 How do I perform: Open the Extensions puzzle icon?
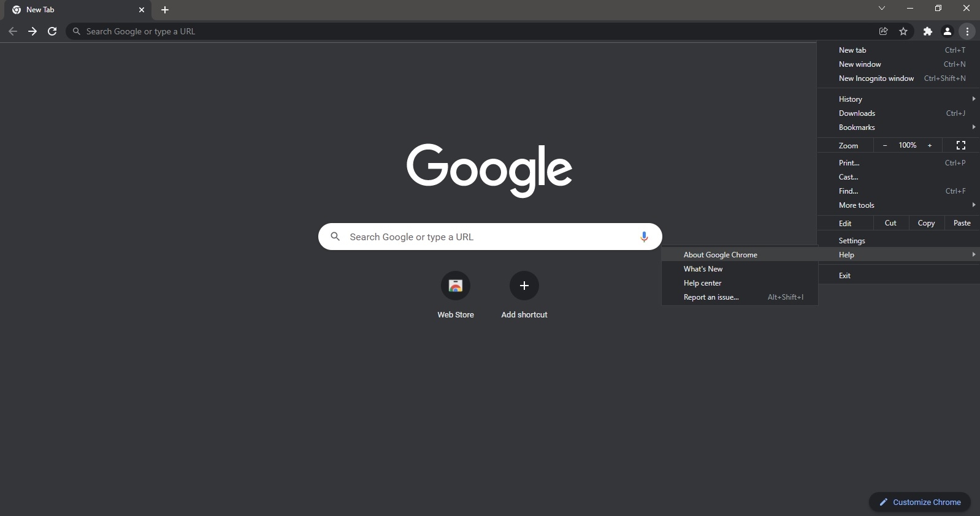tap(928, 31)
